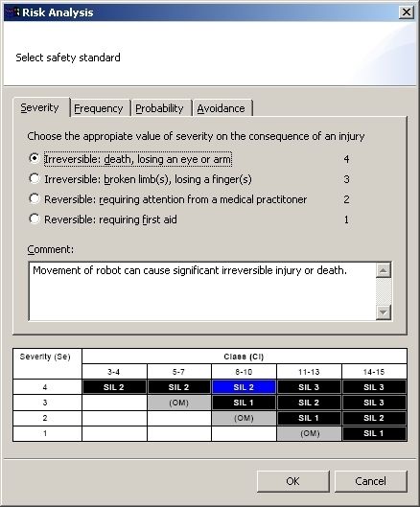The width and height of the screenshot is (420, 507).
Task: Click the Cancel button
Action: (x=370, y=481)
